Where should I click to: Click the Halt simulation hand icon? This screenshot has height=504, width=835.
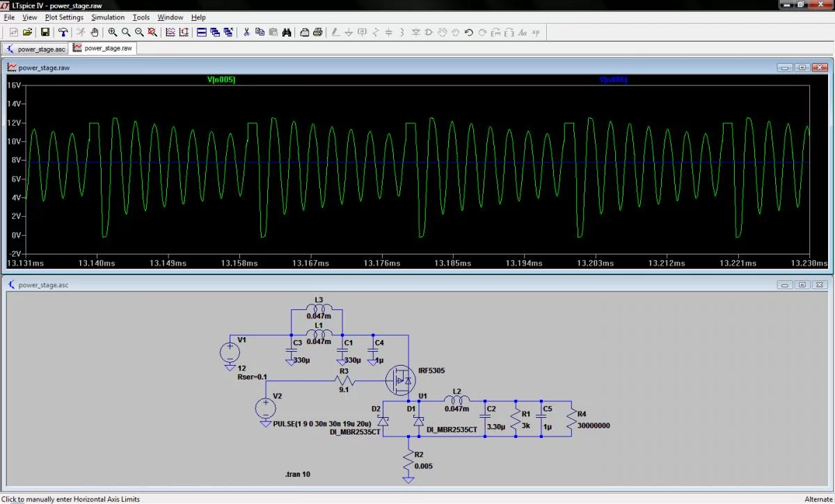[x=94, y=32]
